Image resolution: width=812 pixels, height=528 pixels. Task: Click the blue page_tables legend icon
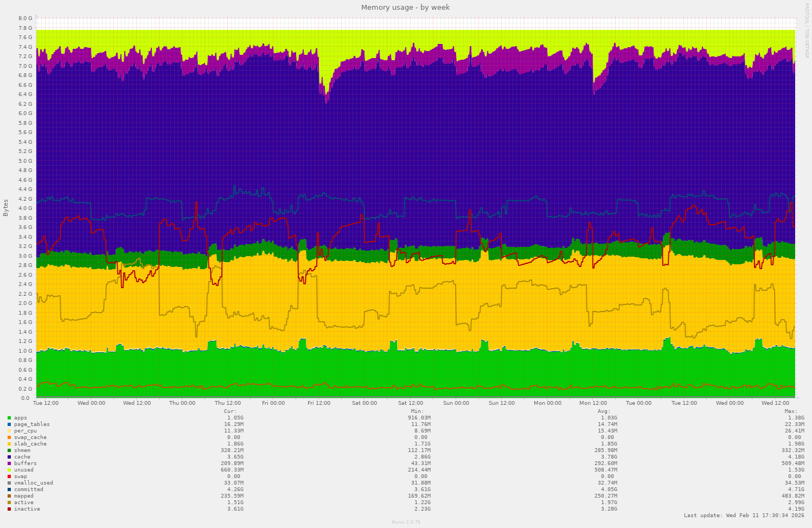point(9,424)
